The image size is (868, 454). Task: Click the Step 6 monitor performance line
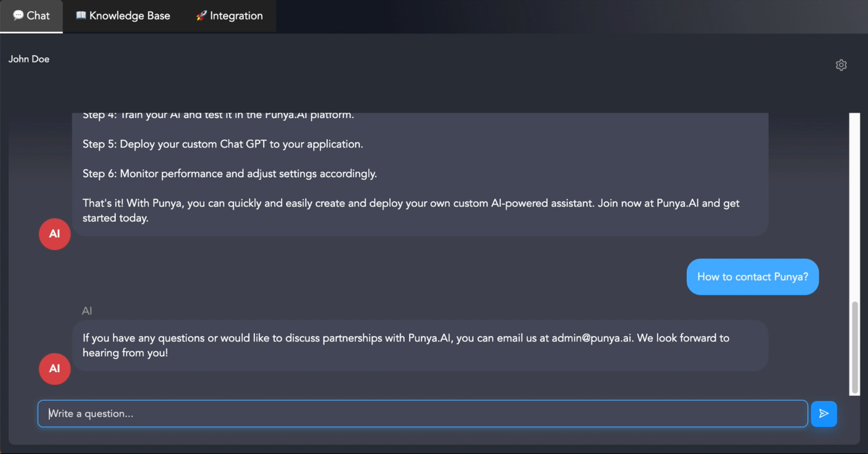coord(230,174)
